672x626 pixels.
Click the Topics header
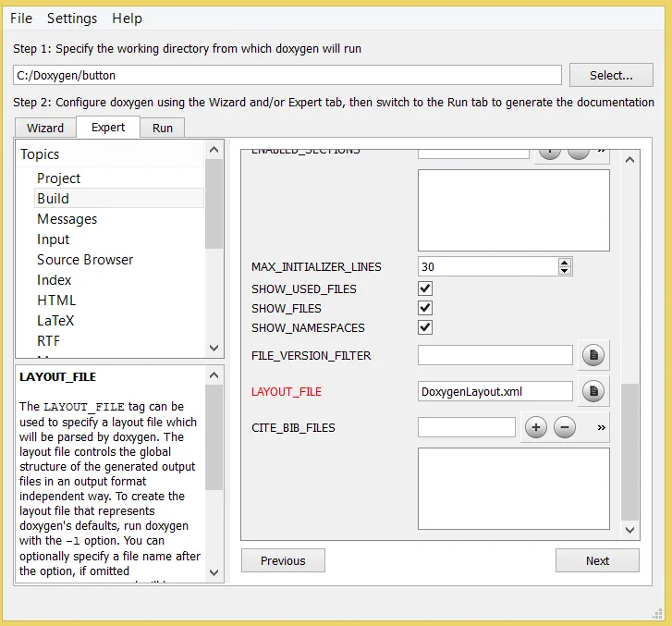[x=40, y=153]
